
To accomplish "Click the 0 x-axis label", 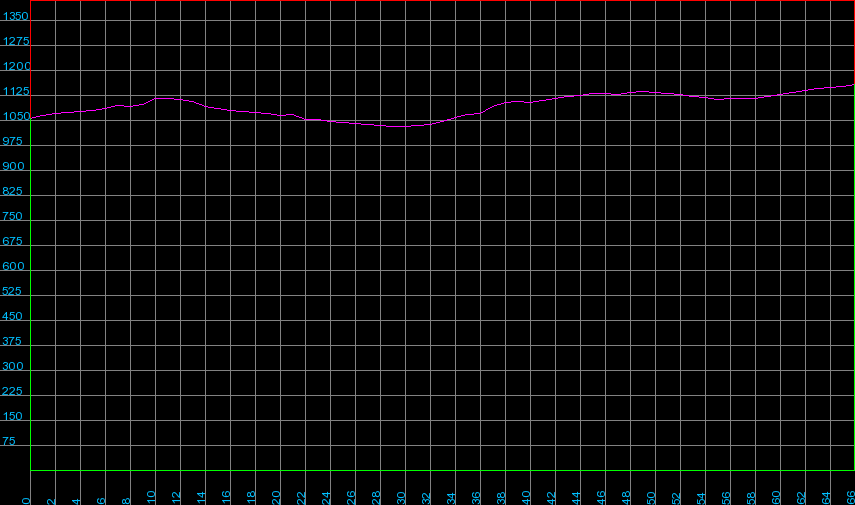I will (26, 501).
